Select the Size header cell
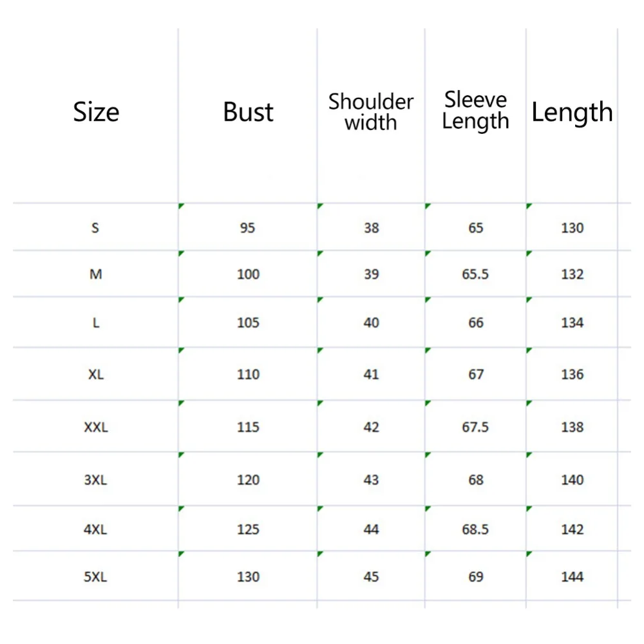This screenshot has height=644, width=644. tap(96, 115)
